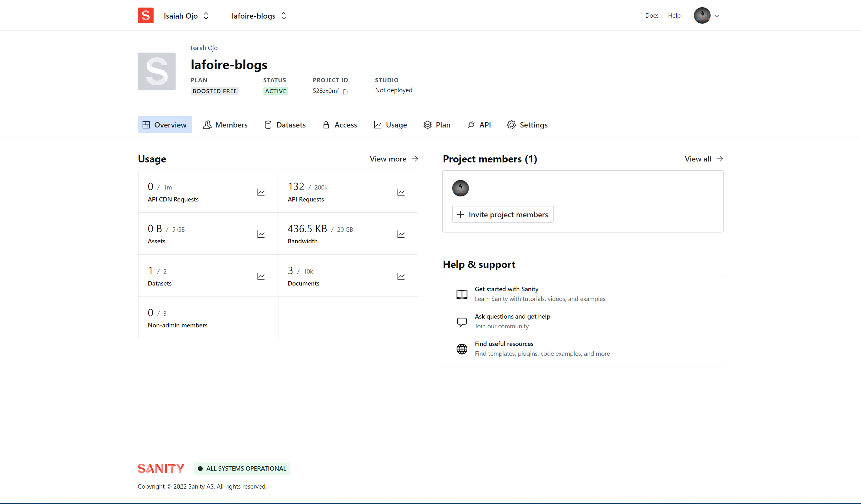861x504 pixels.
Task: Expand the Isaiah Ojo organization switcher
Action: point(186,16)
